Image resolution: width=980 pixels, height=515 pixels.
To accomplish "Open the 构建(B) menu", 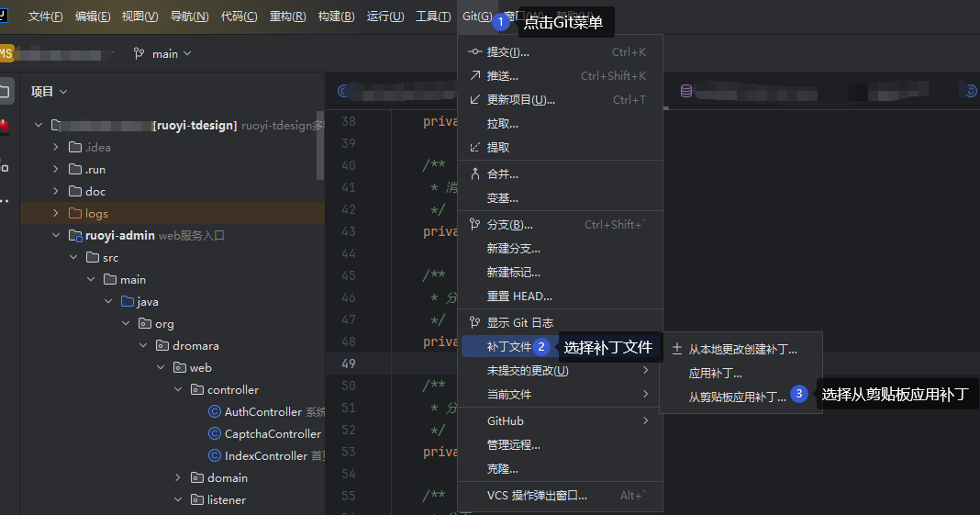I will (x=336, y=17).
